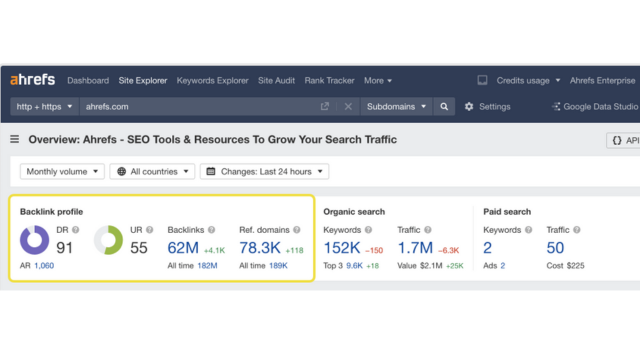Click the green UR donut chart

109,240
